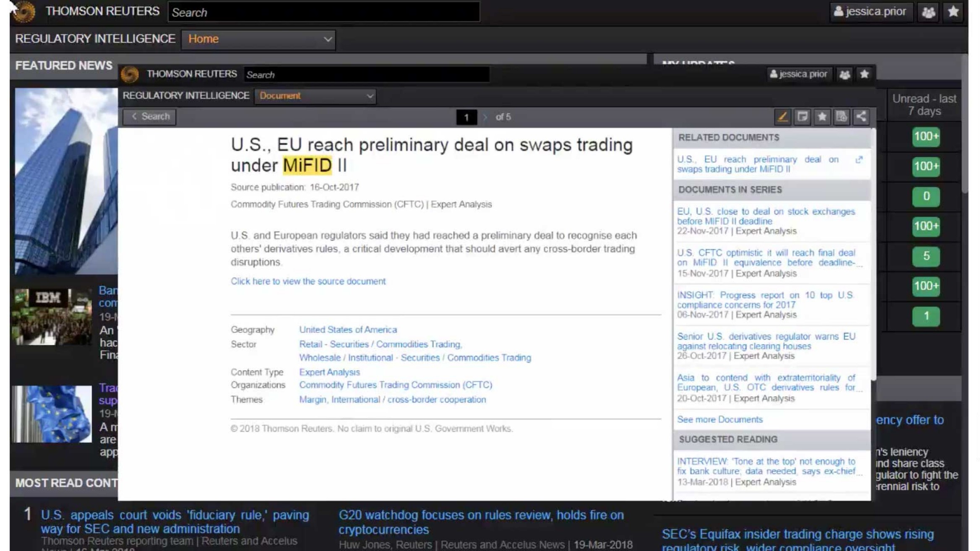Activate the highlighter pen tool in document toolbar

pyautogui.click(x=782, y=117)
